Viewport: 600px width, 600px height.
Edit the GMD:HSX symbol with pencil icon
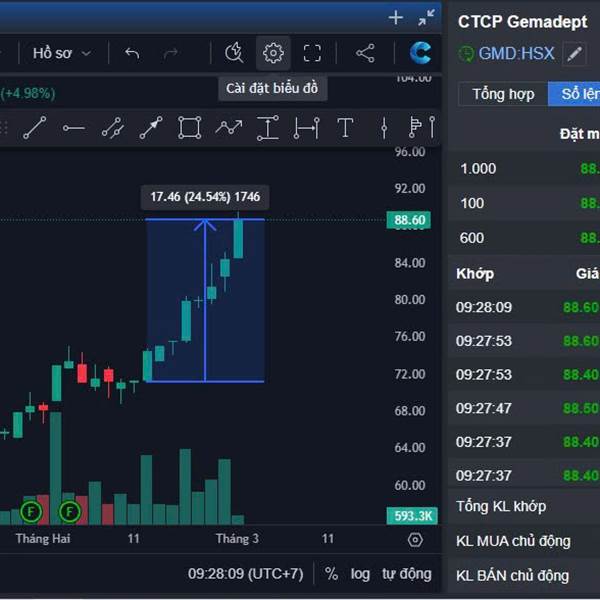(574, 54)
